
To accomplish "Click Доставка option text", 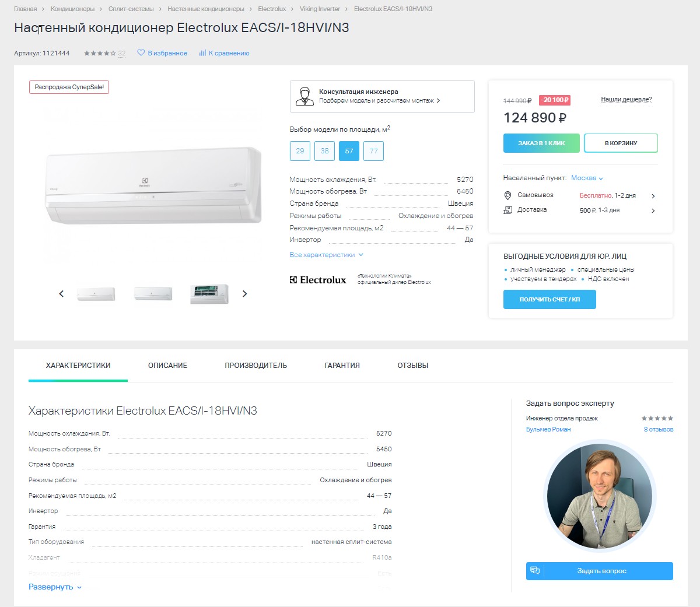I will tap(532, 210).
